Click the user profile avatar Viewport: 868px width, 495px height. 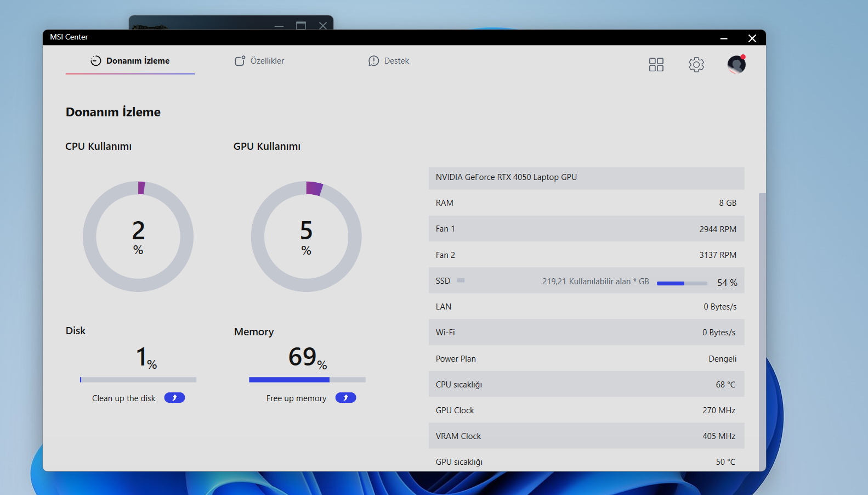coord(736,64)
